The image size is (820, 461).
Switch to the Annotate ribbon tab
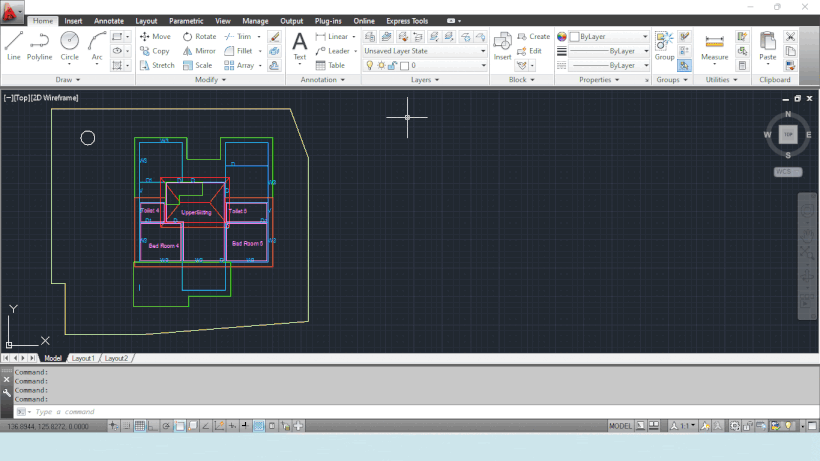[x=109, y=20]
